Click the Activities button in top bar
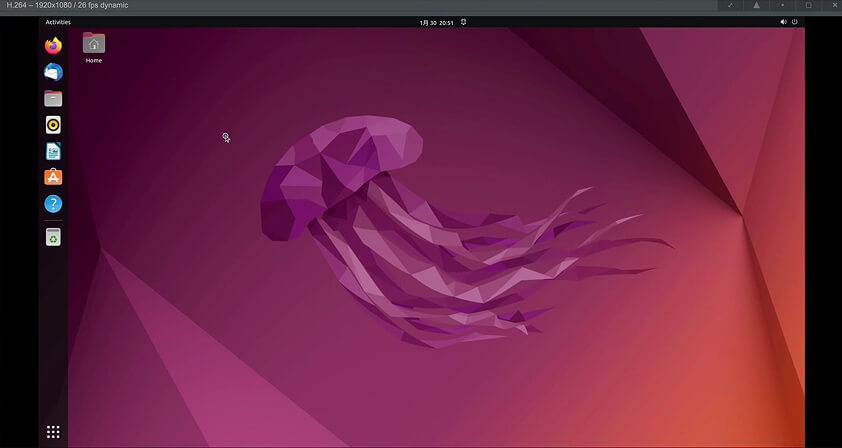The height and width of the screenshot is (448, 842). pyautogui.click(x=58, y=23)
